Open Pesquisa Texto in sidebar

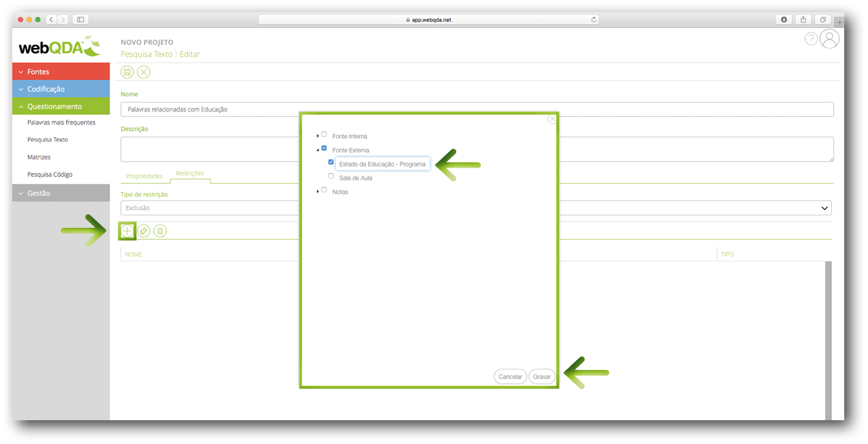[x=48, y=140]
